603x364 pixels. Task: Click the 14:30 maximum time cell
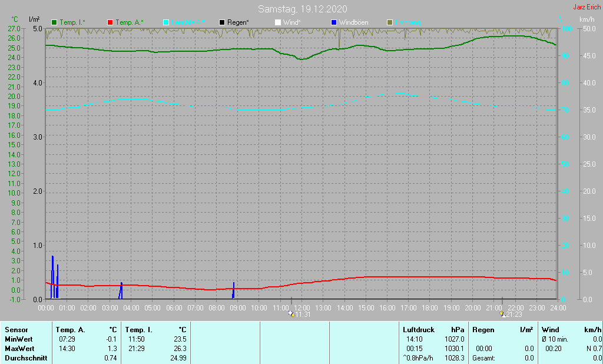[x=67, y=349]
